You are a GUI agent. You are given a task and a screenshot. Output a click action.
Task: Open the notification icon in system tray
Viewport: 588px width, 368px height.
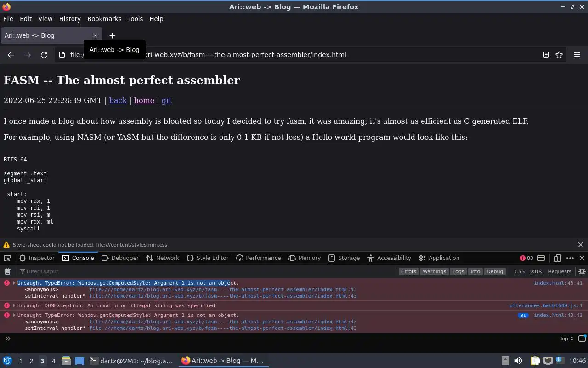560,360
